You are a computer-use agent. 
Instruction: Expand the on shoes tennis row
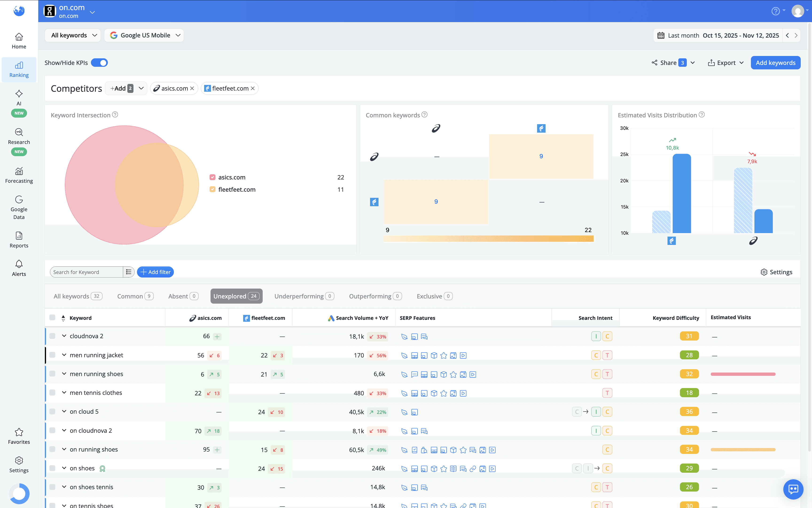[x=64, y=487]
